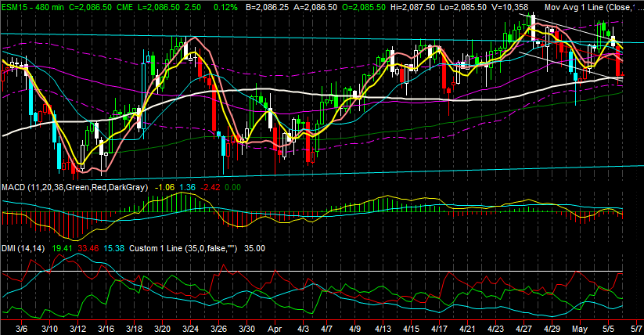
Task: Click the DMI+ value 19.41
Action: point(63,248)
